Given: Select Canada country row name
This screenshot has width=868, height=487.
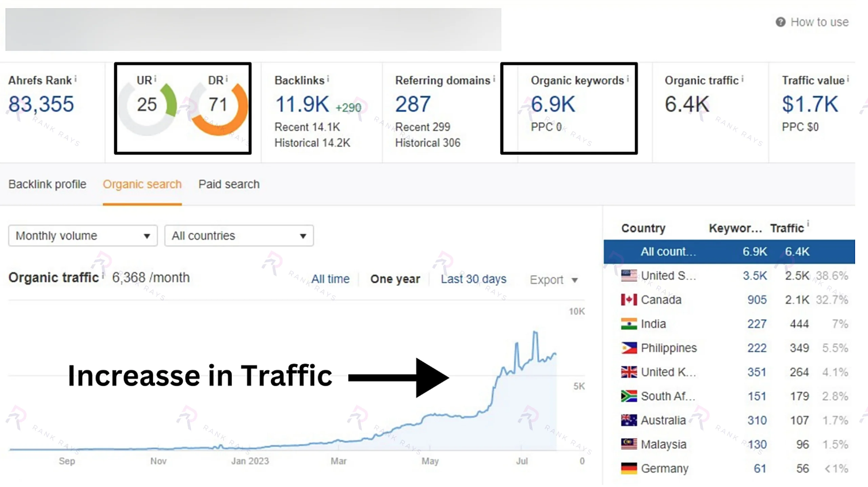Looking at the screenshot, I should (x=661, y=300).
